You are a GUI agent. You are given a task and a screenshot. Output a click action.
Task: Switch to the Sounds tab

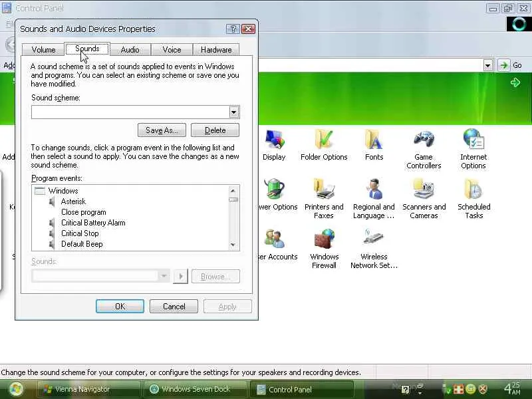(x=87, y=49)
